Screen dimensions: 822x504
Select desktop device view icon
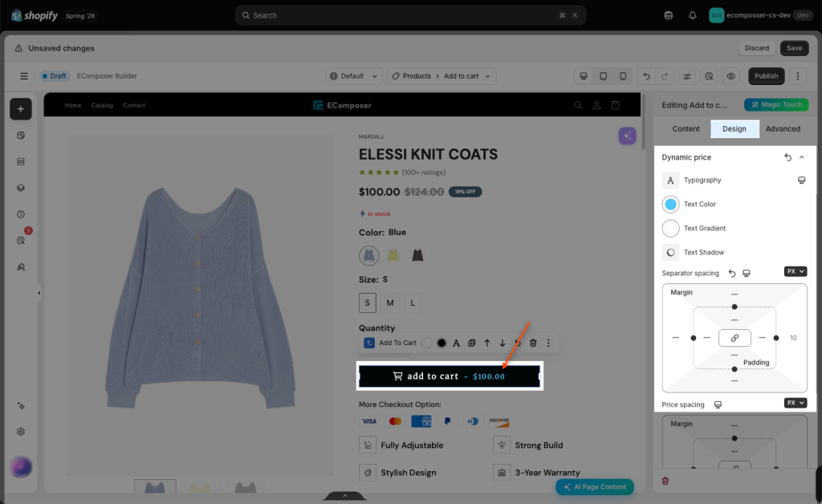pyautogui.click(x=583, y=76)
